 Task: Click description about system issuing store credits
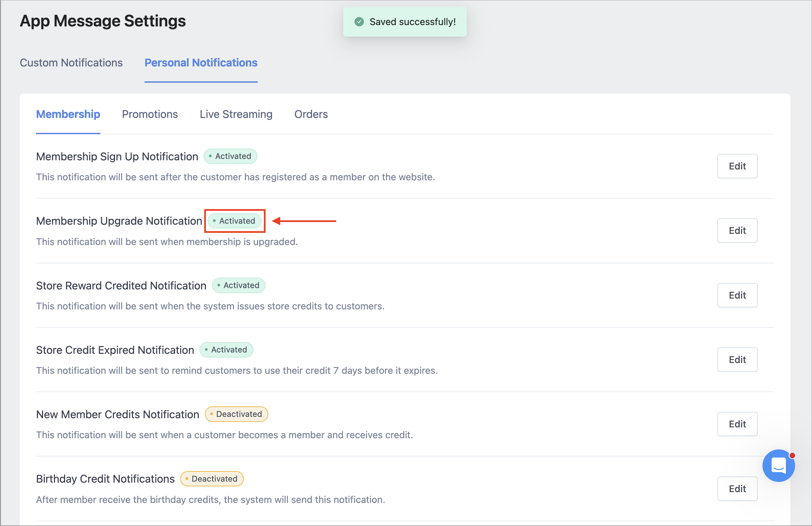point(210,306)
